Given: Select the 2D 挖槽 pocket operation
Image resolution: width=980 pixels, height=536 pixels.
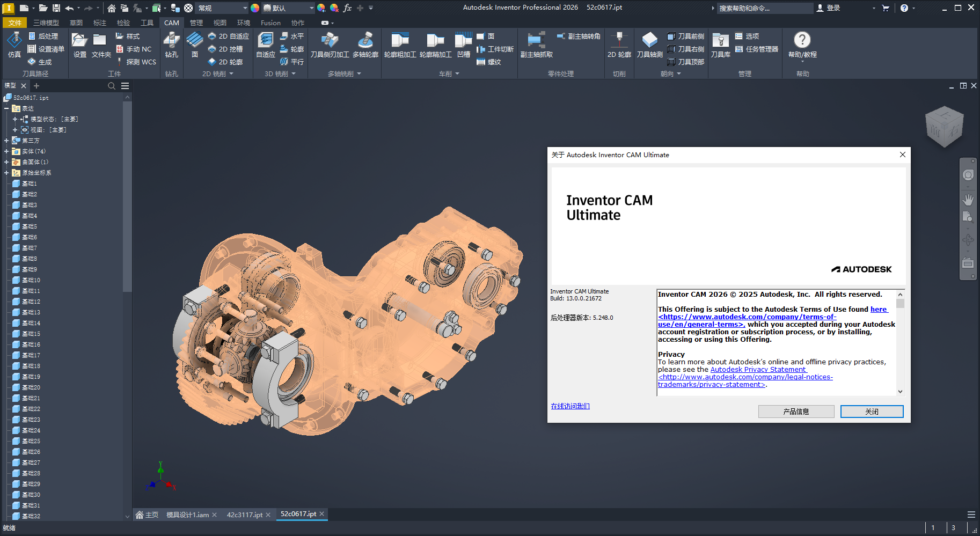Looking at the screenshot, I should coord(225,49).
